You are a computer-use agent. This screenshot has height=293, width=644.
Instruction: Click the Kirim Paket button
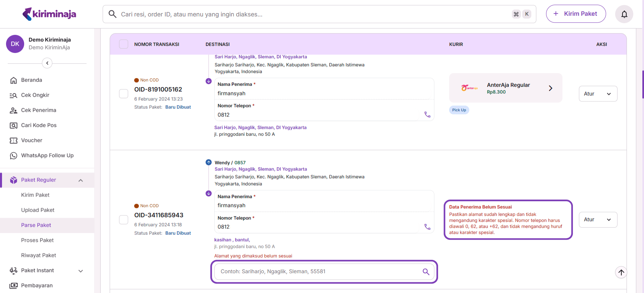click(x=576, y=14)
